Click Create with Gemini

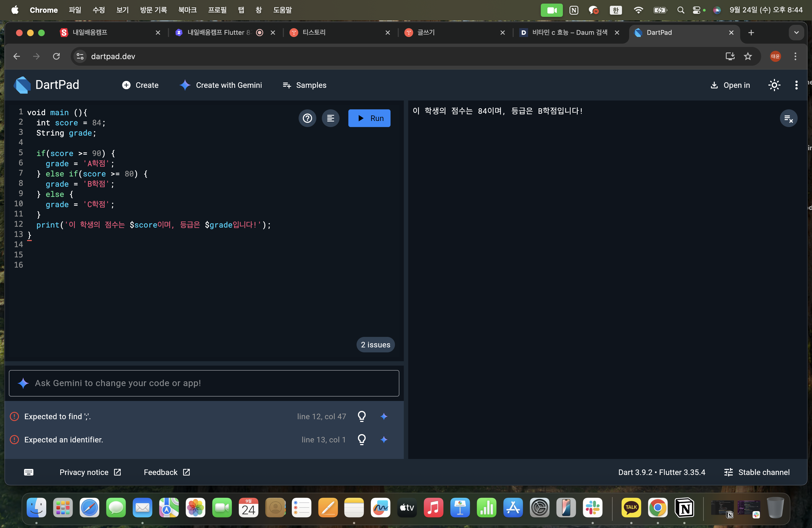coord(221,85)
